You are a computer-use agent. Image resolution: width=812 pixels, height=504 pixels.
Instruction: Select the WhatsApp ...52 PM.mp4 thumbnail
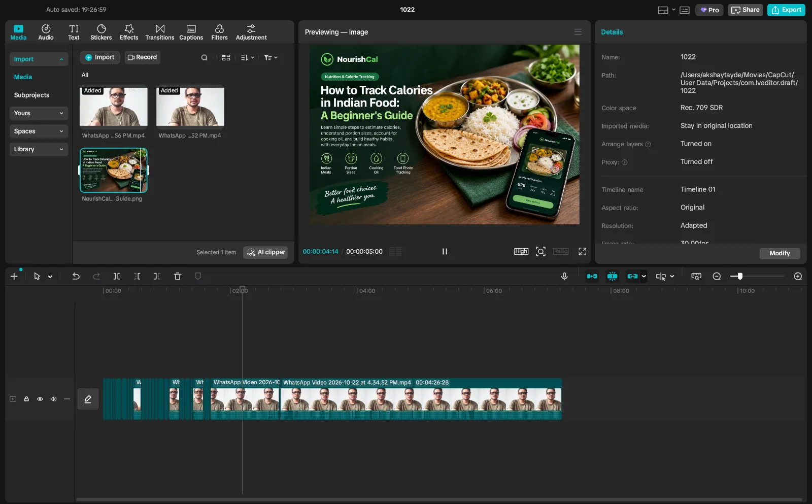point(190,106)
